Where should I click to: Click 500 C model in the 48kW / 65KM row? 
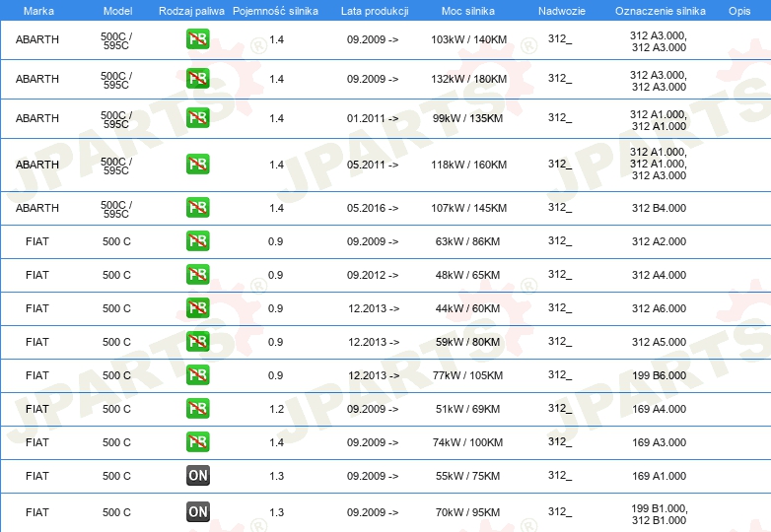pyautogui.click(x=116, y=275)
